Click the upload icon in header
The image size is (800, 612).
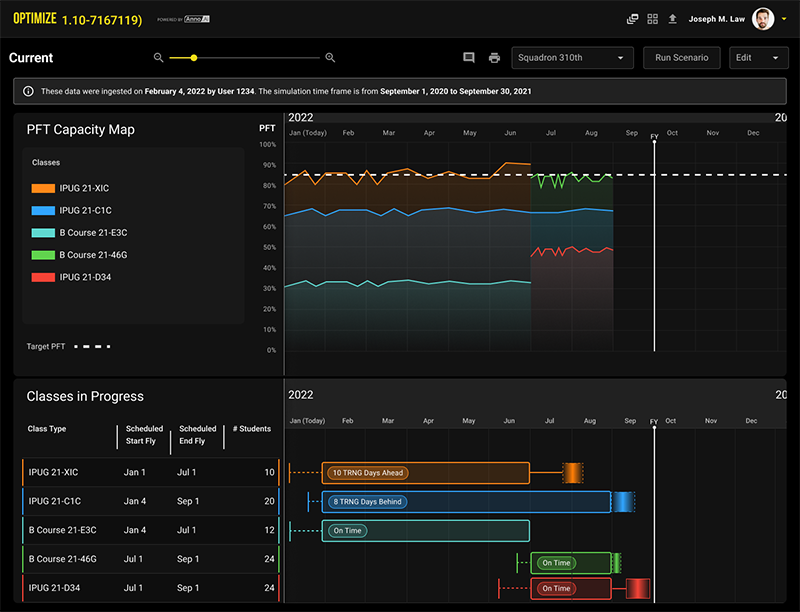[672, 19]
